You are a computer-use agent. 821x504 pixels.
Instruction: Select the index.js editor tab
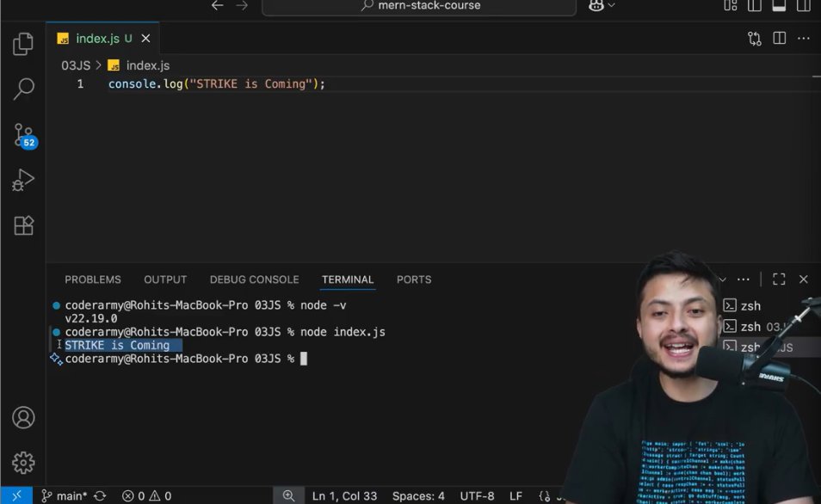(x=102, y=38)
